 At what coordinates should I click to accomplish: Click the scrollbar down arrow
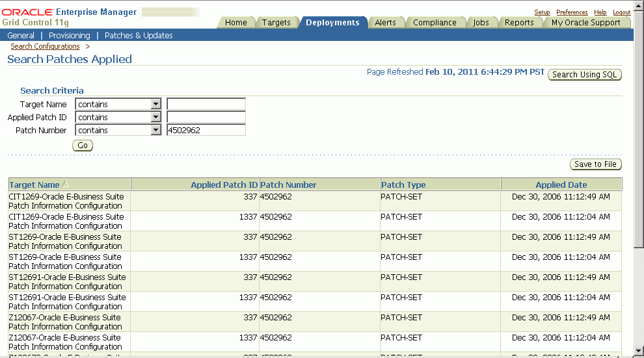pos(639,351)
